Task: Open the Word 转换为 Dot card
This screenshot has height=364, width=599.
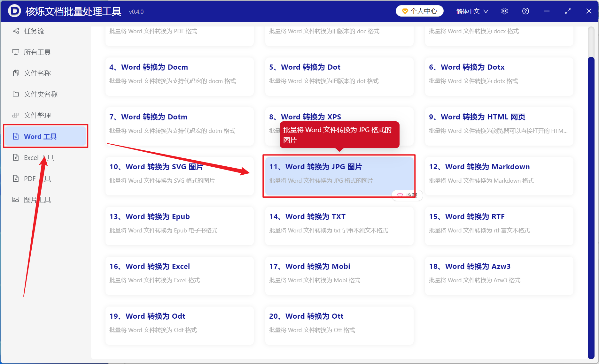Action: coord(339,77)
